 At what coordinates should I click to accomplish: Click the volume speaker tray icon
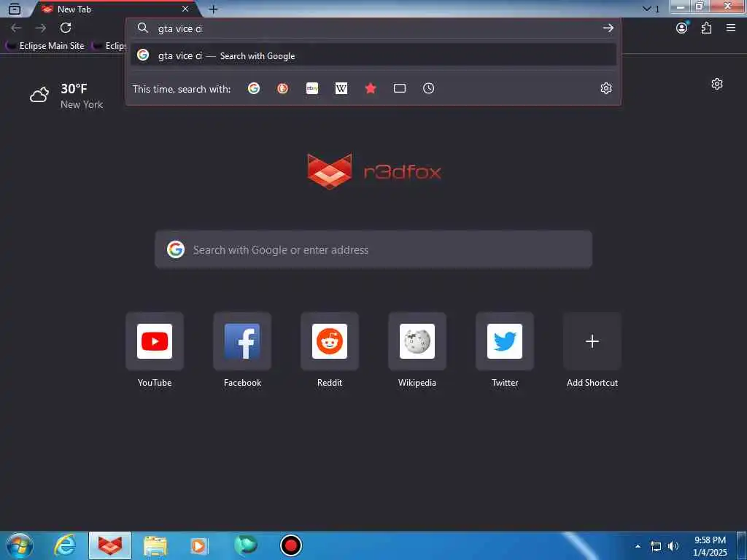tap(673, 546)
